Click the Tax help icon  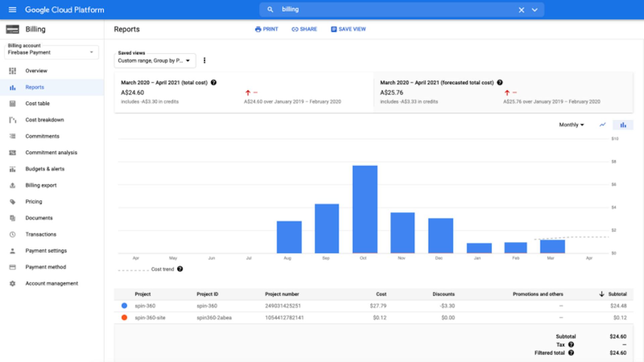(571, 345)
